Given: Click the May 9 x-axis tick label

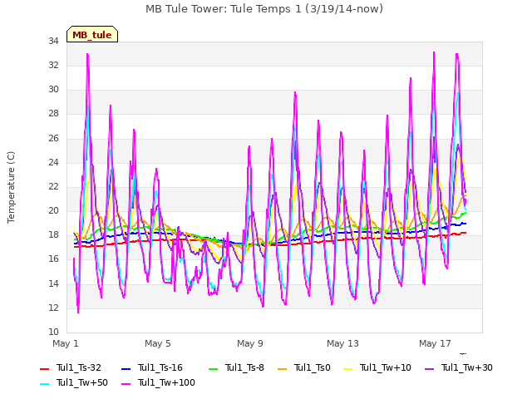Looking at the screenshot, I should click(x=250, y=343).
